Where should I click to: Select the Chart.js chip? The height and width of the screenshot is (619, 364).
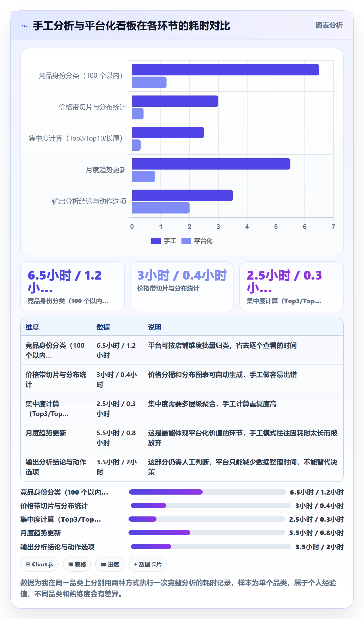pyautogui.click(x=40, y=564)
